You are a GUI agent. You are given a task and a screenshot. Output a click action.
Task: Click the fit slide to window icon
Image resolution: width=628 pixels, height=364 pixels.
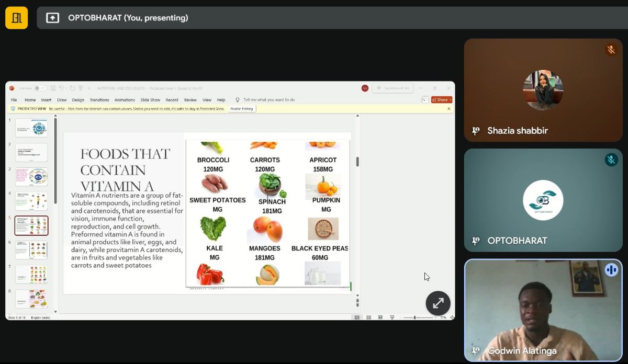click(452, 317)
